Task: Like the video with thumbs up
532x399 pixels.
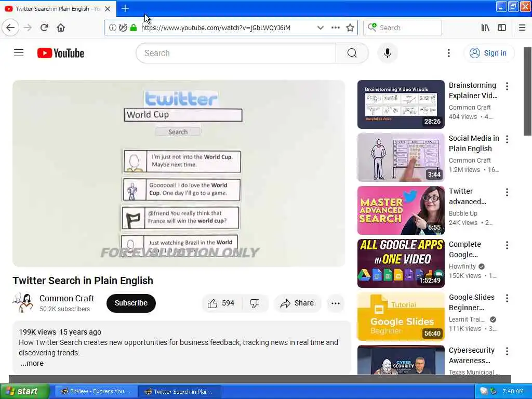Action: [x=221, y=303]
